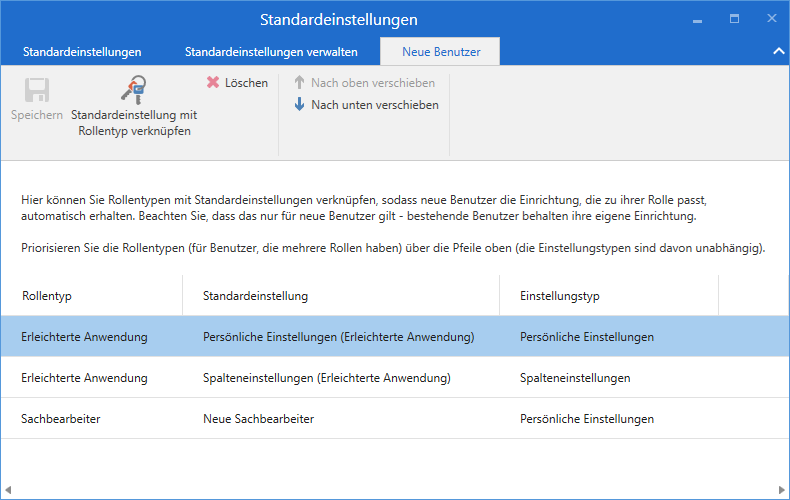The image size is (790, 500).
Task: Maximize the Standardeinstellungen window
Action: [x=735, y=19]
